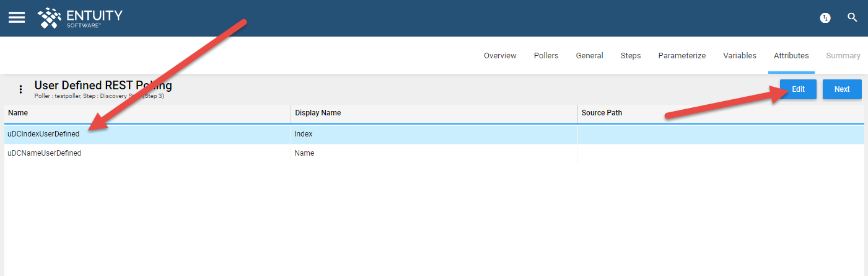Screen dimensions: 868x276
Task: Go to the Steps tab
Action: click(x=631, y=56)
